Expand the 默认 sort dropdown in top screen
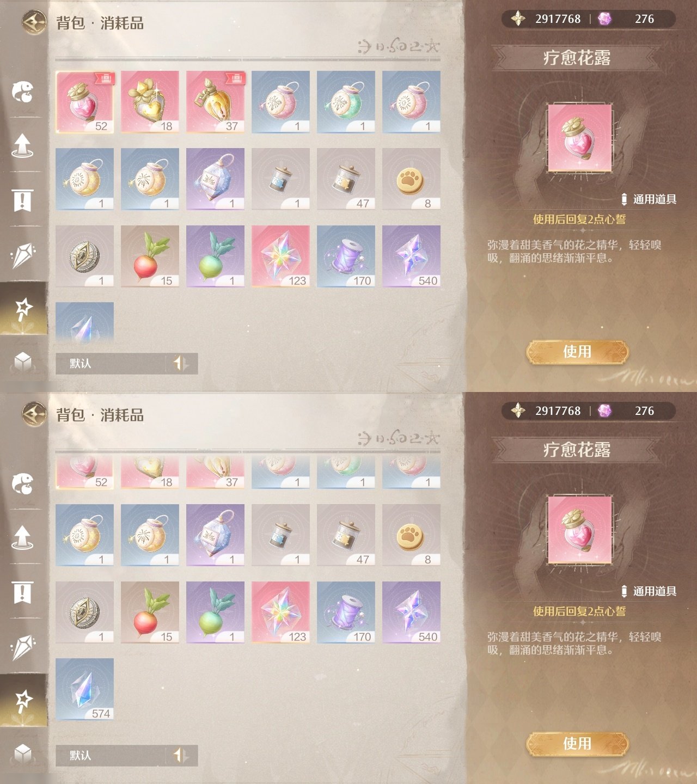The image size is (697, 784). tap(111, 363)
